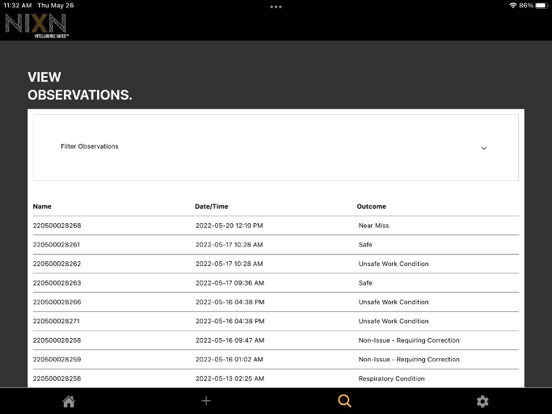Open observation 220500028263
The width and height of the screenshot is (552, 414).
pyautogui.click(x=57, y=283)
